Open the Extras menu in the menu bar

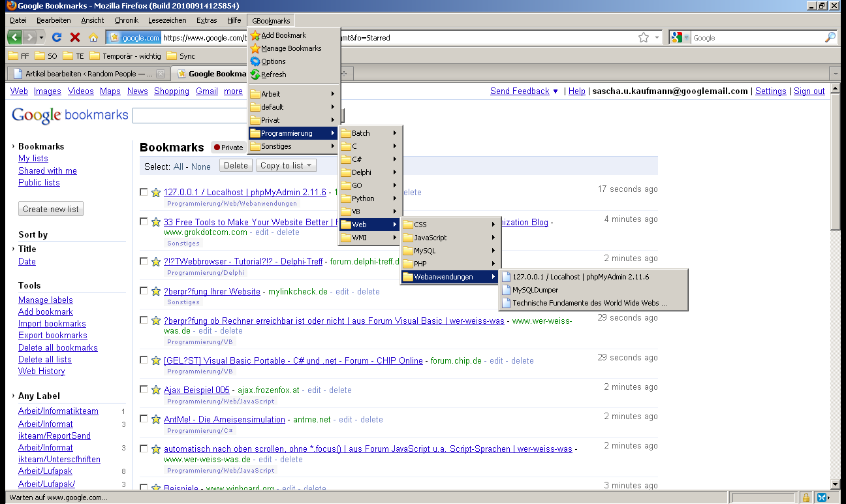click(207, 20)
